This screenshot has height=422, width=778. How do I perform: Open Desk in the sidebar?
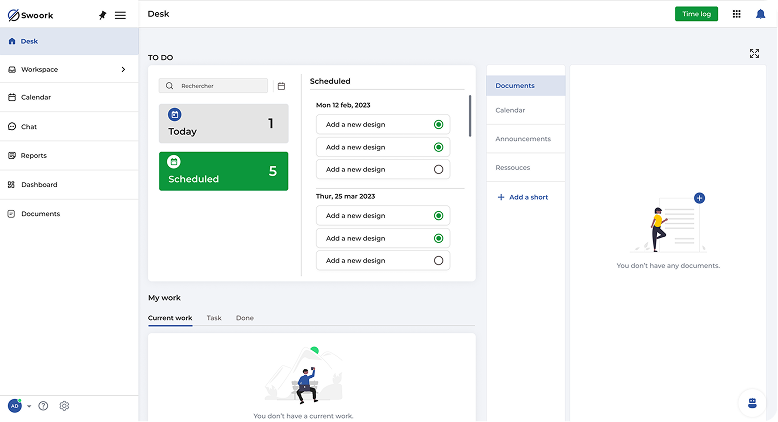pos(69,41)
